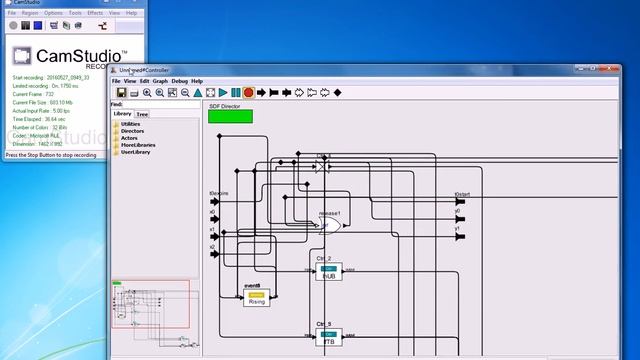
Task: Run the model with the teal play button
Action: click(223, 93)
